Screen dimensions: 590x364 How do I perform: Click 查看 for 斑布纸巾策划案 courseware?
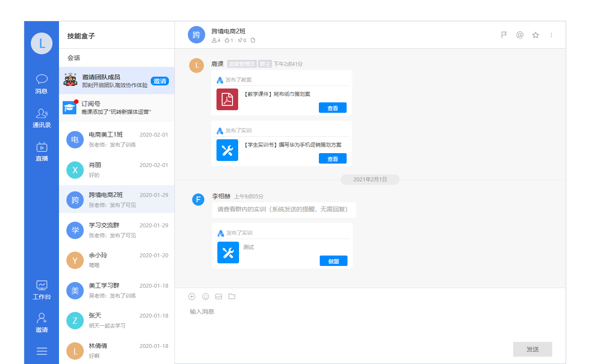[332, 108]
